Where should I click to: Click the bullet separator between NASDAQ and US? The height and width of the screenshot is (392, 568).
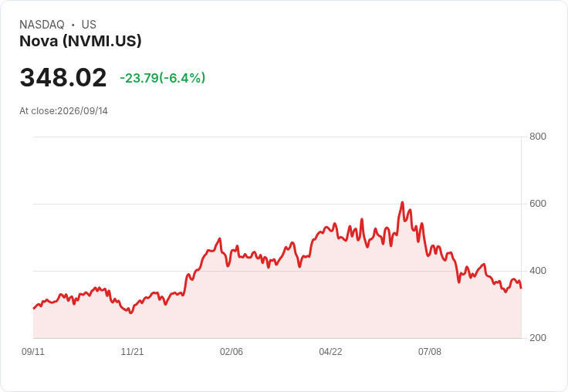(73, 25)
